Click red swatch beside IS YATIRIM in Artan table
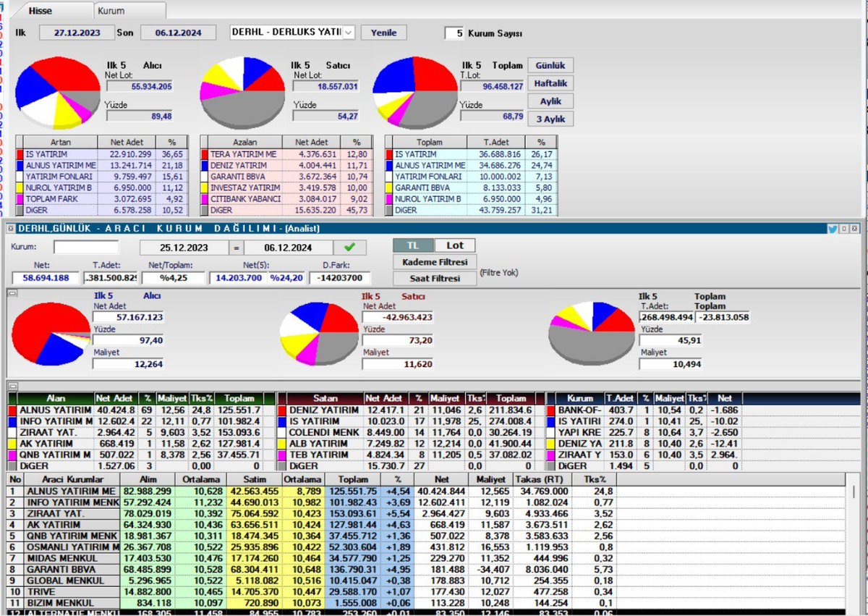Screen dimensions: 868x616 [x=20, y=154]
